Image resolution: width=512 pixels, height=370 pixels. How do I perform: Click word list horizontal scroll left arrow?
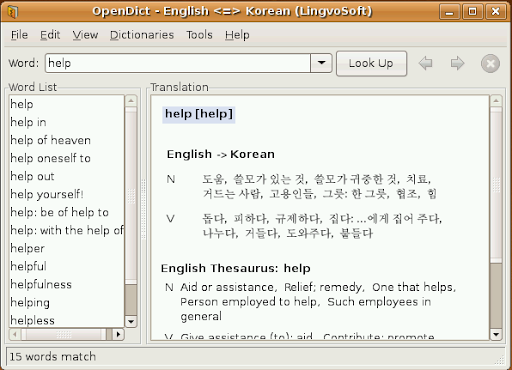coord(15,334)
